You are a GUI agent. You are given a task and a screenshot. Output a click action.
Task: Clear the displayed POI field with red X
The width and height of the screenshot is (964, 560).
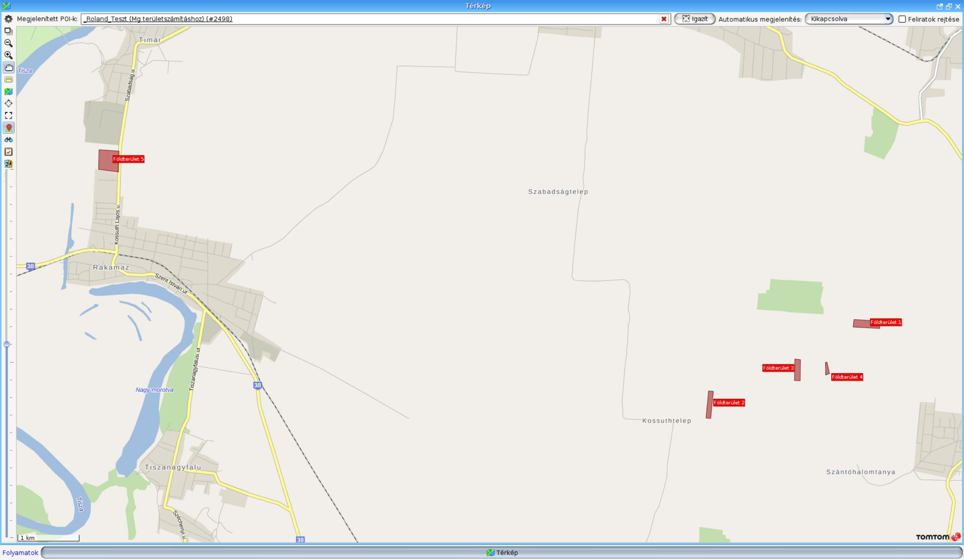click(664, 19)
